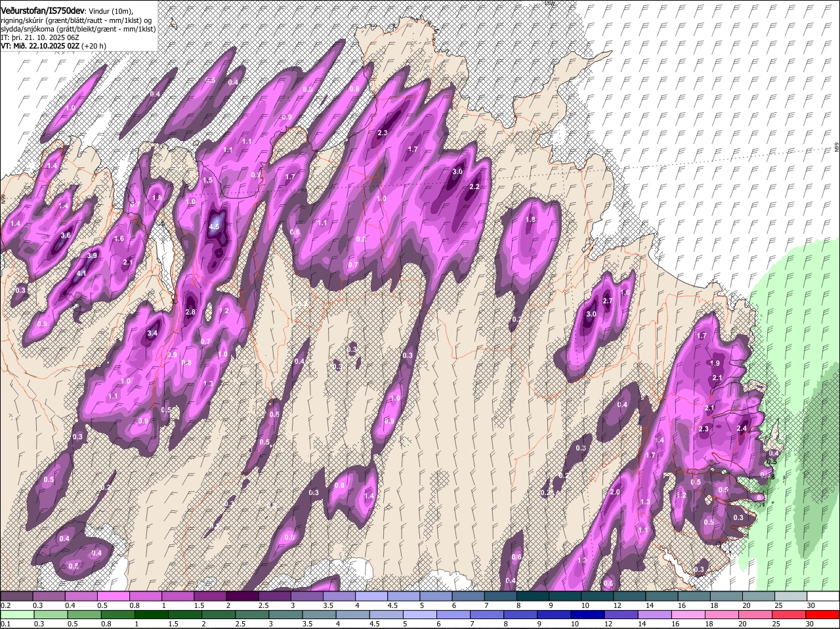Click the 3.4 precipitation value on the map
The image size is (840, 629).
(x=152, y=334)
